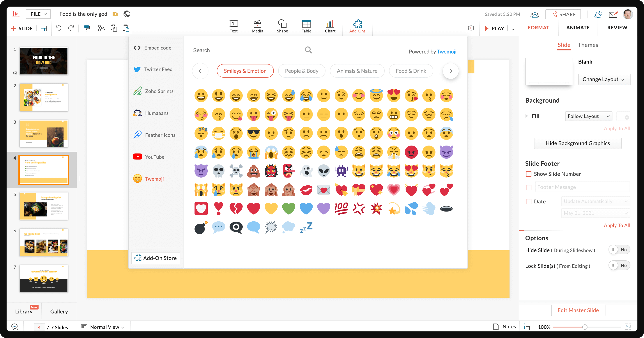The width and height of the screenshot is (644, 338).
Task: Click the format painter icon
Action: pos(87,28)
